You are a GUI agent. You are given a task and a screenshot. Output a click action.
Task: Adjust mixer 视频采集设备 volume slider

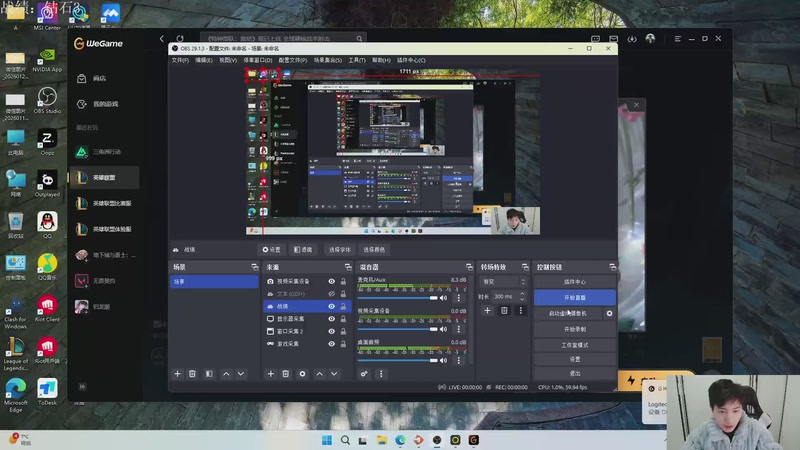397,329
